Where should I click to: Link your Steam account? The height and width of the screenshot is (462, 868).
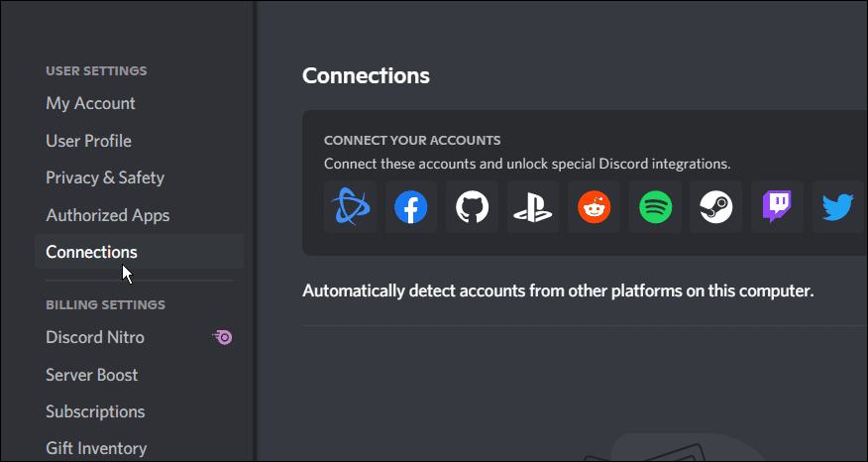click(x=716, y=207)
